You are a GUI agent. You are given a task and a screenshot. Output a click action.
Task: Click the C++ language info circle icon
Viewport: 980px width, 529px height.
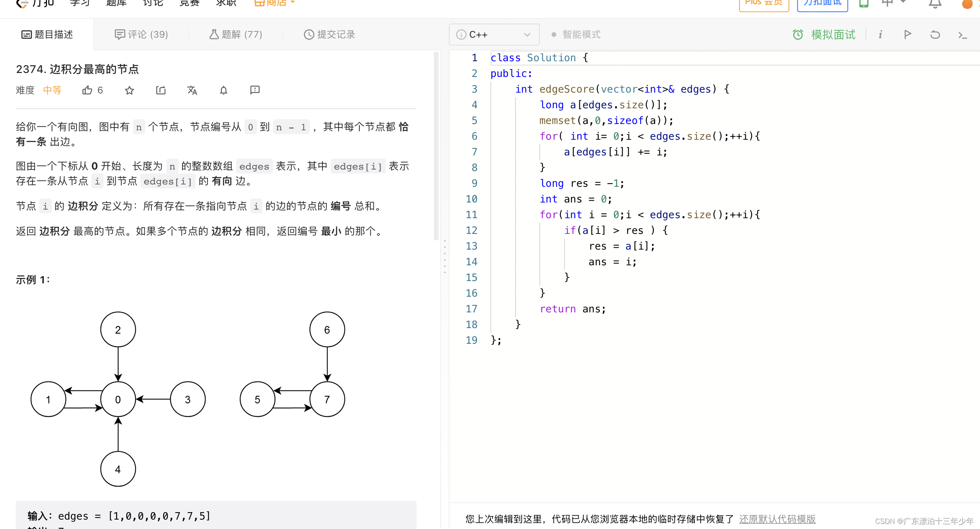pyautogui.click(x=461, y=35)
